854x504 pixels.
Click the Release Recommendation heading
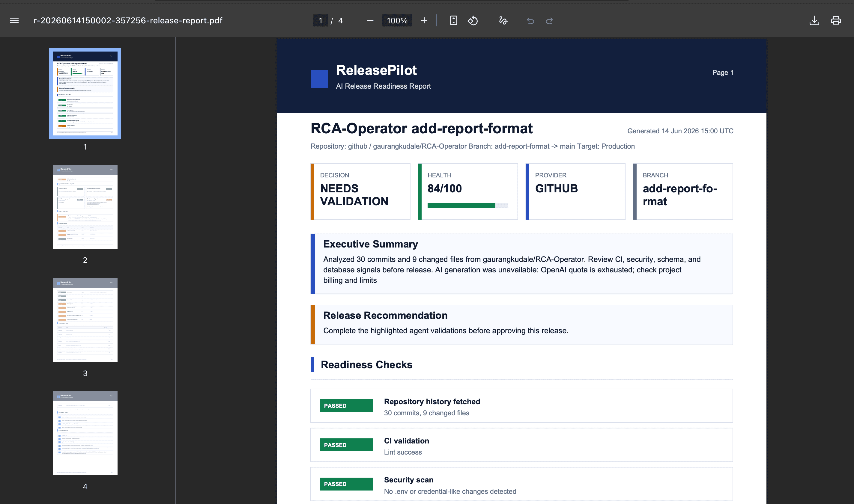[x=385, y=316]
